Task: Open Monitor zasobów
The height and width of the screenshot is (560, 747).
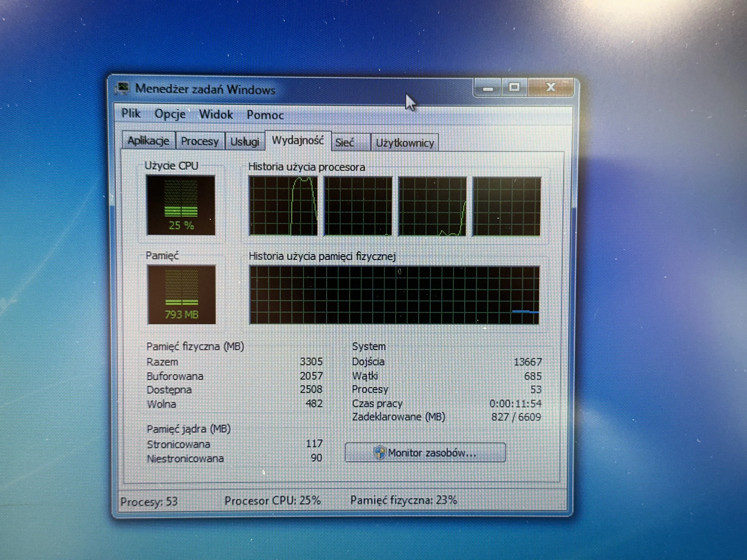Action: (425, 452)
